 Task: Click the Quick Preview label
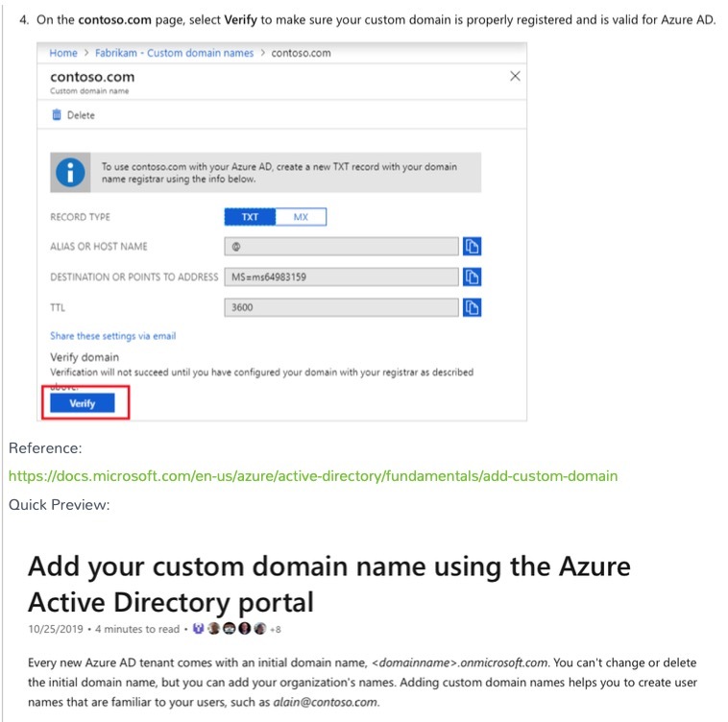(59, 505)
